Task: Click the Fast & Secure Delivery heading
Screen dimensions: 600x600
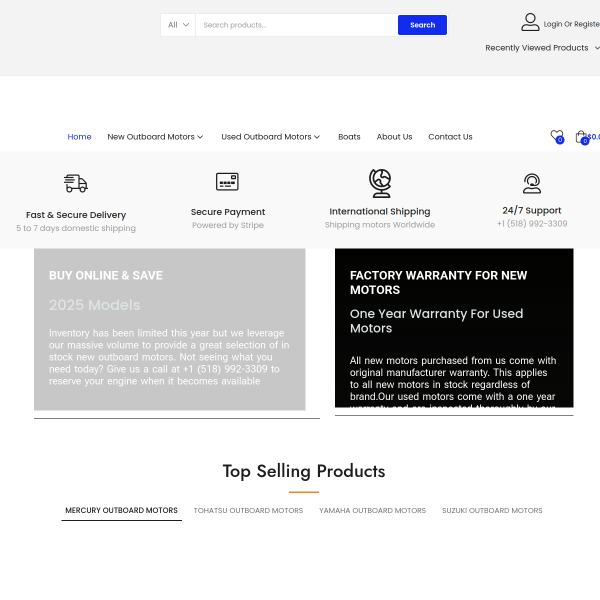Action: pyautogui.click(x=76, y=215)
